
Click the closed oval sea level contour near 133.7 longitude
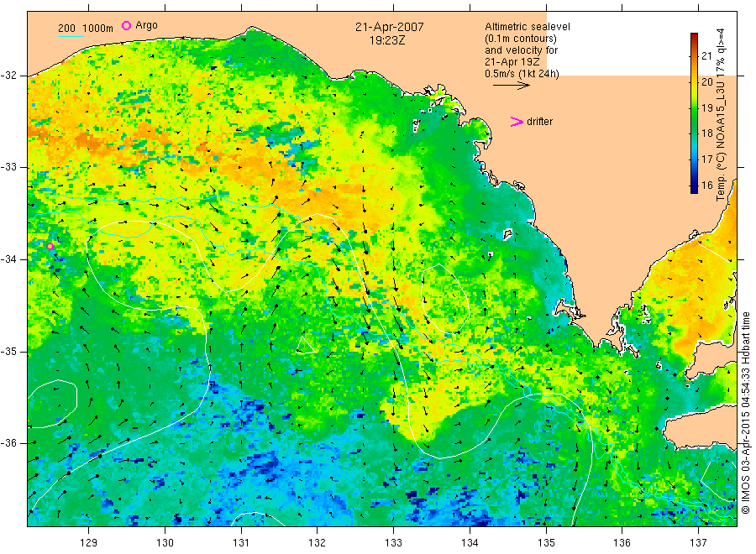(445, 299)
